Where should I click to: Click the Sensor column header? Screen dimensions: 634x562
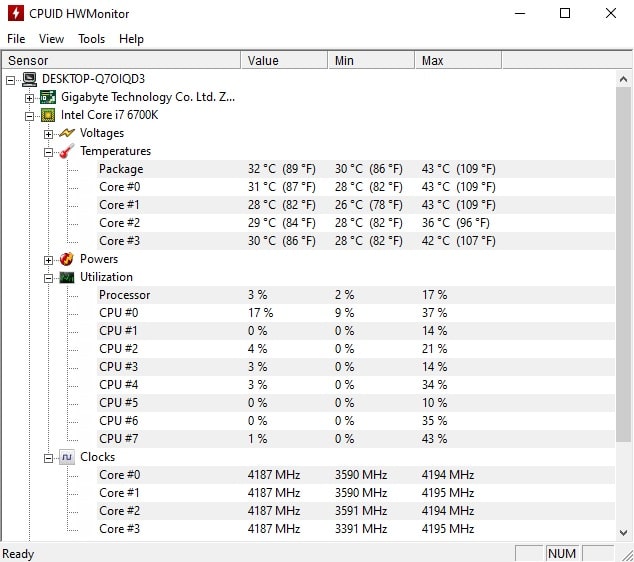(x=120, y=61)
